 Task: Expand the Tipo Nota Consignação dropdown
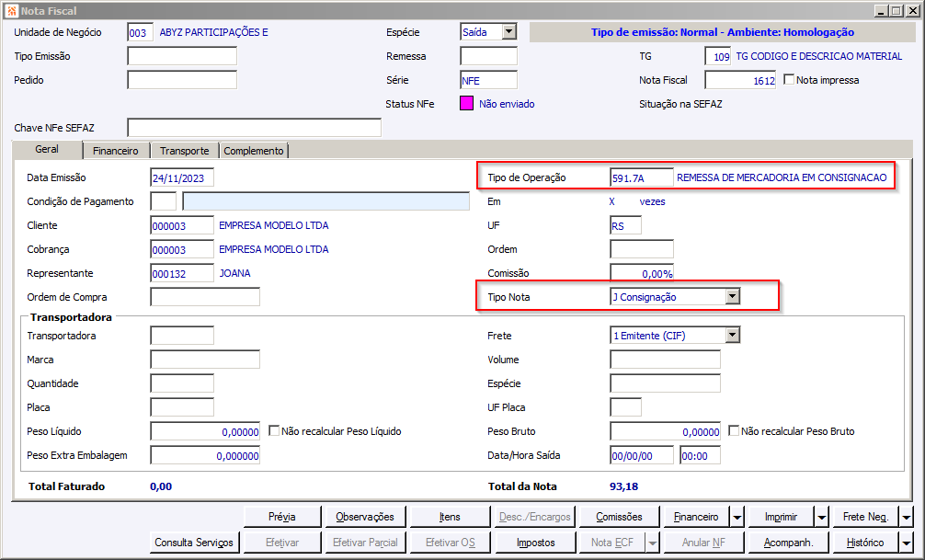732,297
